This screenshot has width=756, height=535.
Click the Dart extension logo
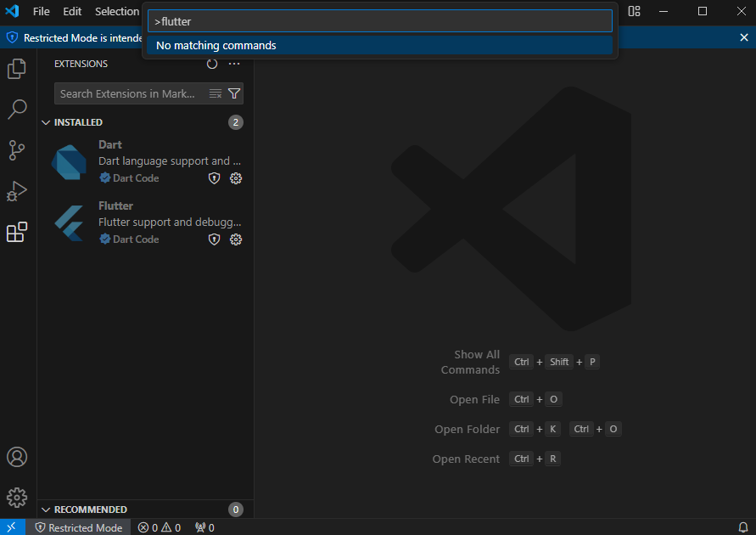tap(69, 162)
